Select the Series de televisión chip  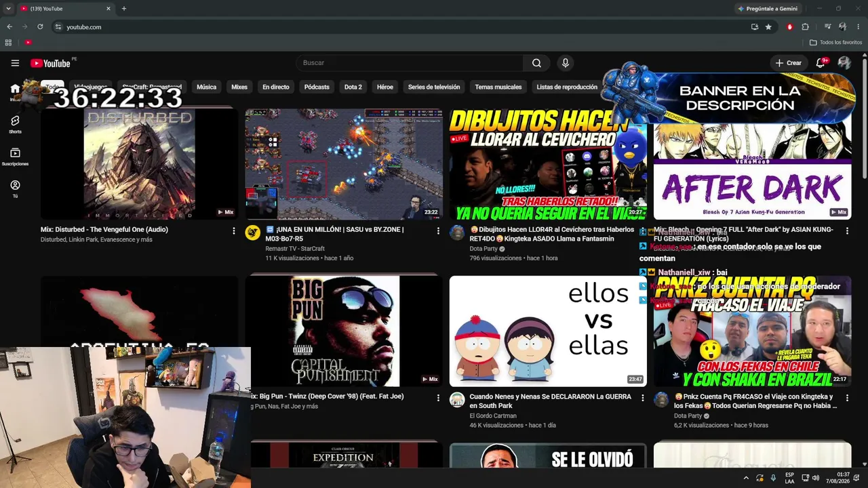pos(434,87)
